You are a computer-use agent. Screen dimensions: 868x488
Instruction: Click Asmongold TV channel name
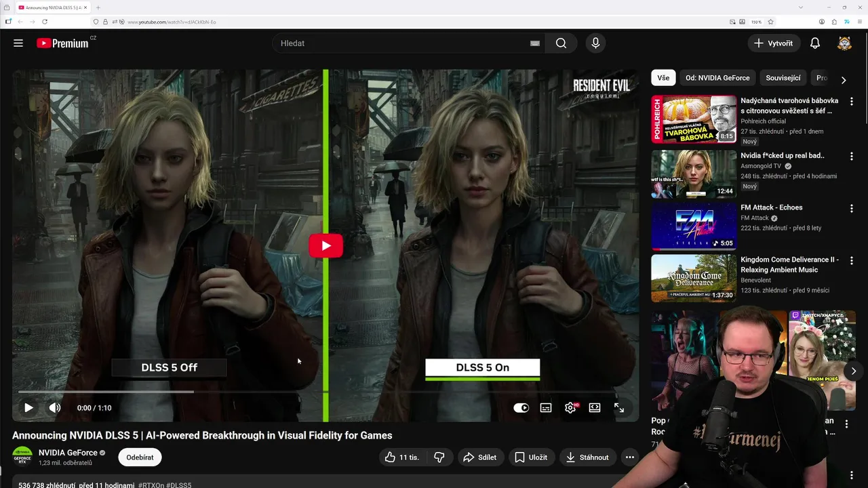point(761,166)
